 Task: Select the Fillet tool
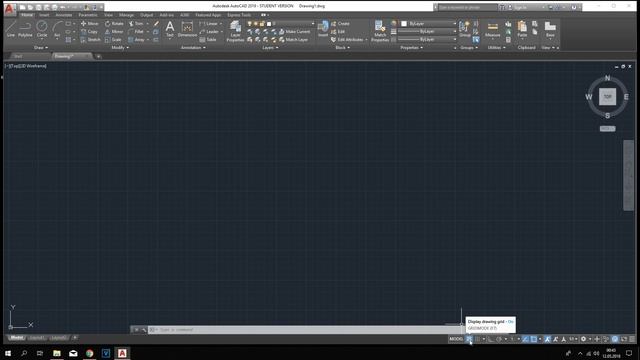[136, 31]
